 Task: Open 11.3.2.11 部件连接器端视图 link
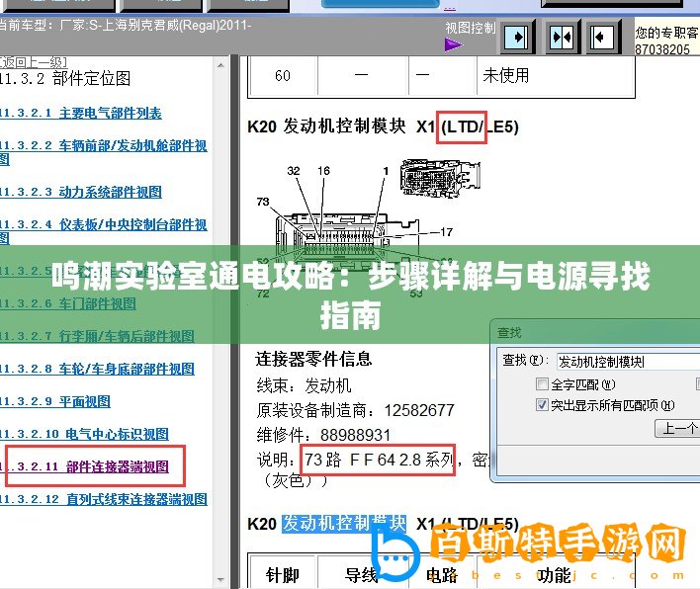[84, 466]
